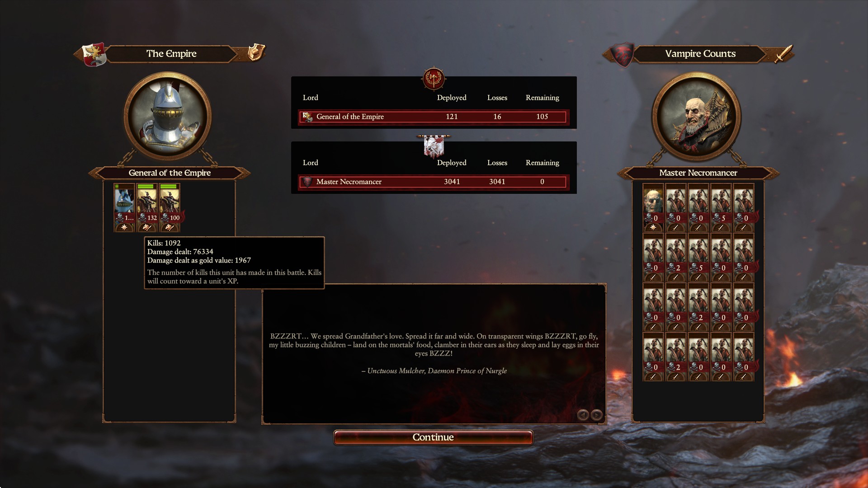Click the General of the Empire portrait
Image resolution: width=868 pixels, height=488 pixels.
pos(168,116)
